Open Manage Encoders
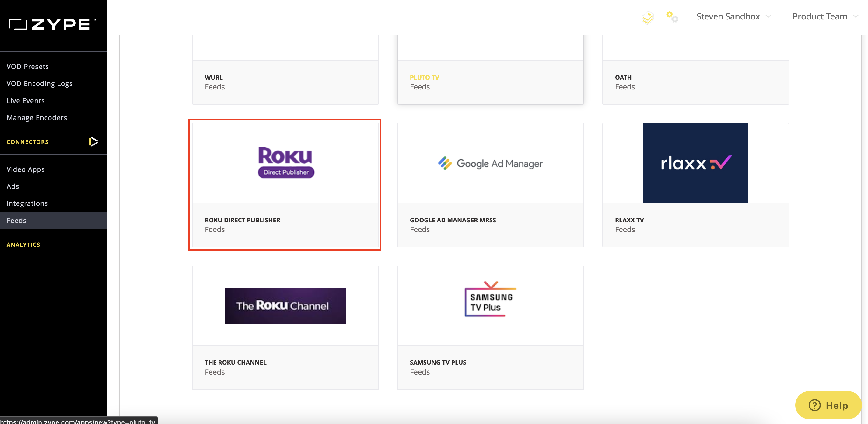Image resolution: width=868 pixels, height=424 pixels. [x=37, y=117]
